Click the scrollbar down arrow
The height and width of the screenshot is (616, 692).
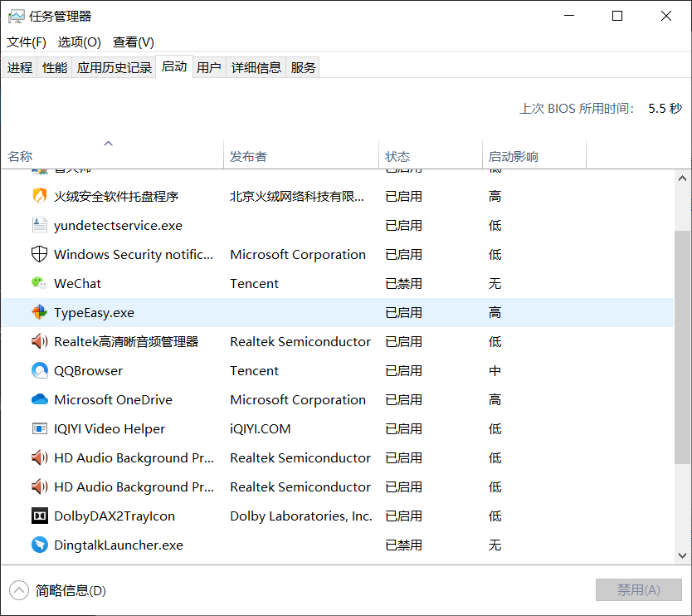coord(682,555)
